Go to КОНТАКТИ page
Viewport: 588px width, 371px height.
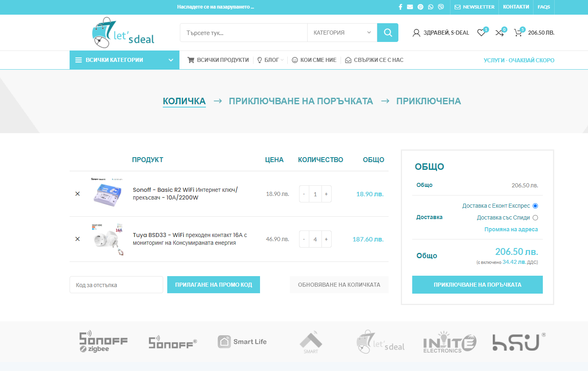click(x=516, y=7)
